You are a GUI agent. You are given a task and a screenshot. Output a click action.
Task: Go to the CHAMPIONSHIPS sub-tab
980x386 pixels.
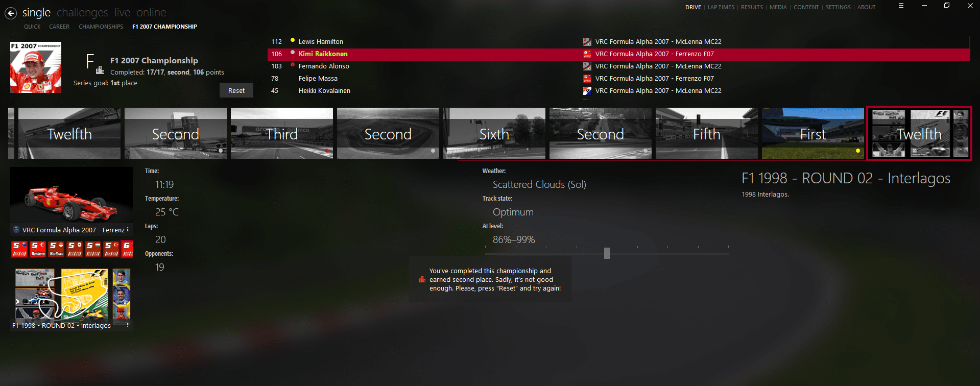(101, 27)
